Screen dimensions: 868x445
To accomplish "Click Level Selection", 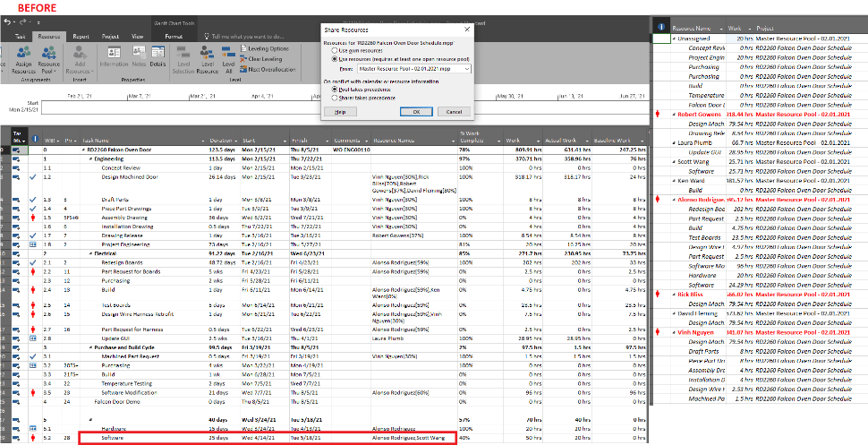I will (x=183, y=60).
